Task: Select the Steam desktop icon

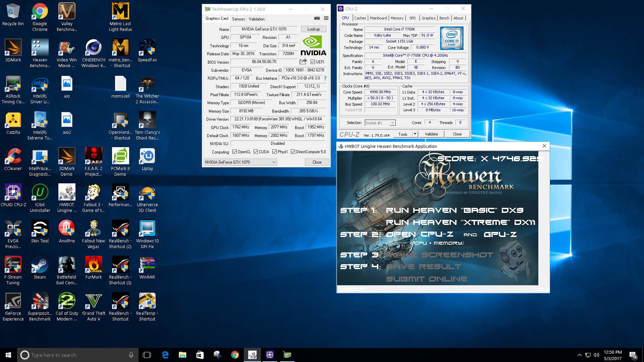Action: (x=40, y=268)
